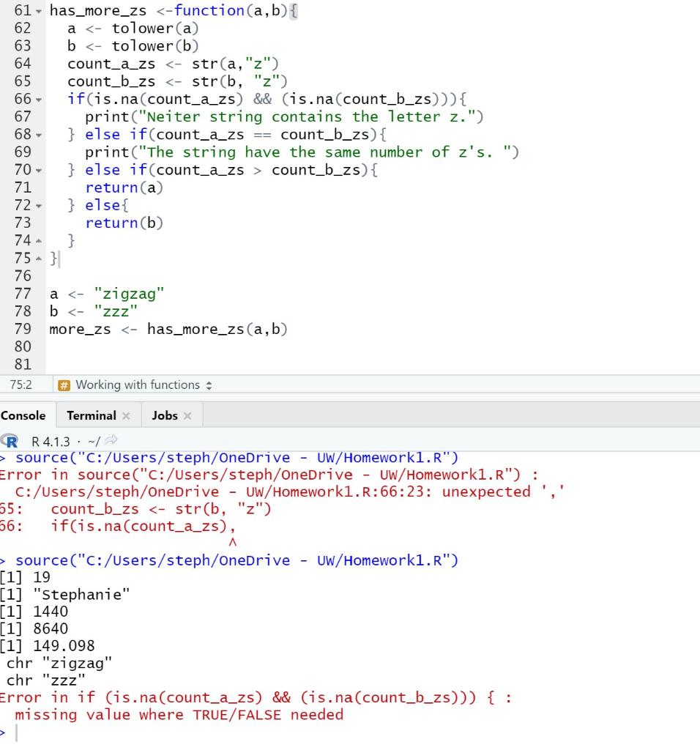Click on the line 'a <- "zigzag"'

coord(107,294)
